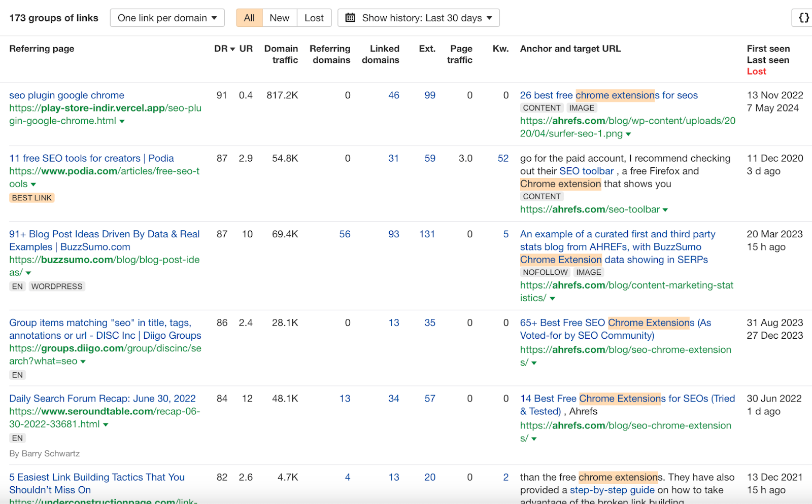Open 'An example of a curated' anchor link
This screenshot has height=504, width=812.
[618, 247]
